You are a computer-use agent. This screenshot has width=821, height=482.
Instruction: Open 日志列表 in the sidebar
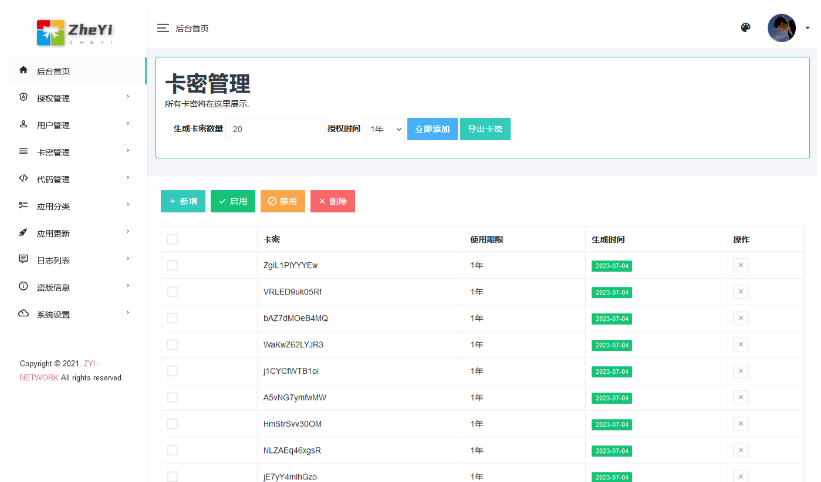point(53,260)
